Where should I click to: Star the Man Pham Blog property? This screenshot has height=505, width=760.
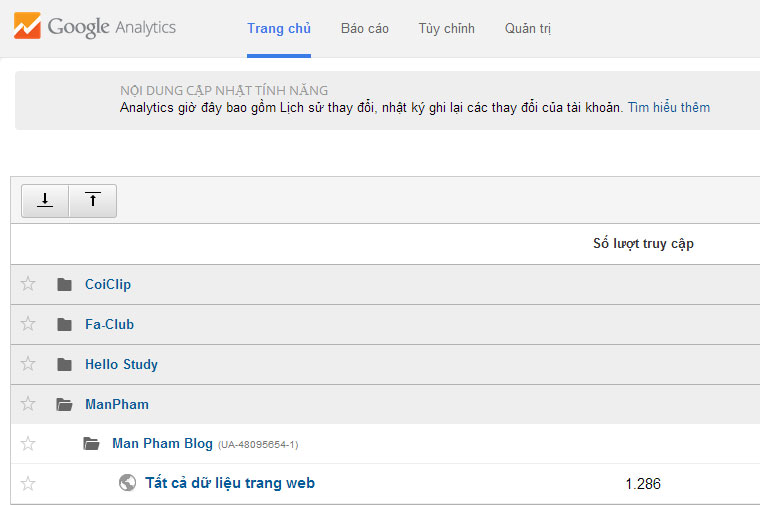(28, 443)
